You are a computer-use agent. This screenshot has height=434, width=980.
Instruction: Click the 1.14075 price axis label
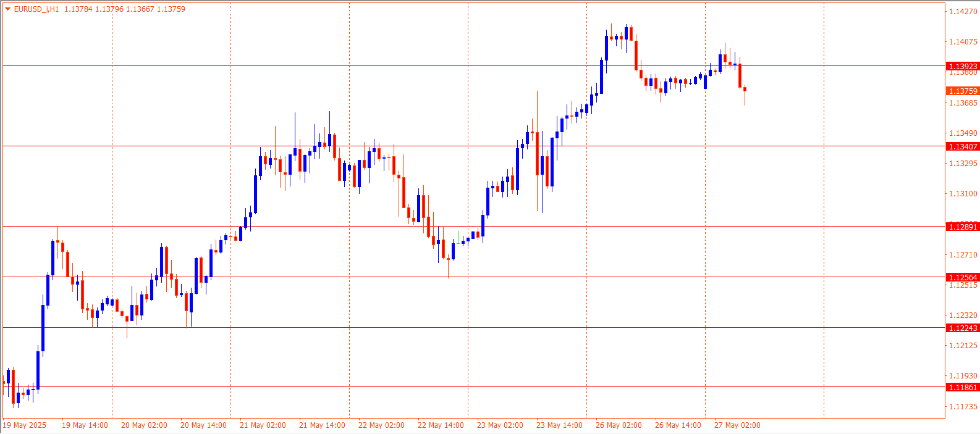pos(963,42)
